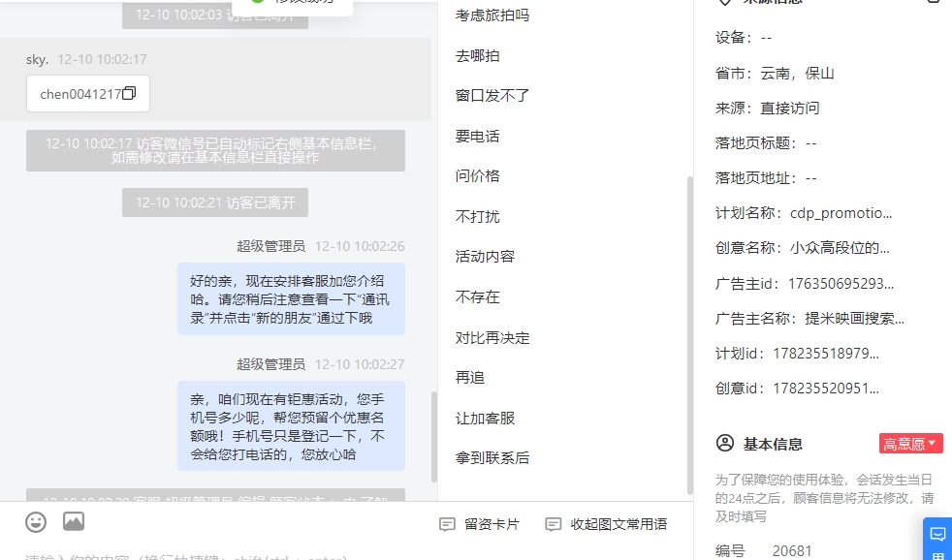Click the 访客微信号已自动标记 system notice
Image resolution: width=952 pixels, height=560 pixels.
tap(215, 150)
